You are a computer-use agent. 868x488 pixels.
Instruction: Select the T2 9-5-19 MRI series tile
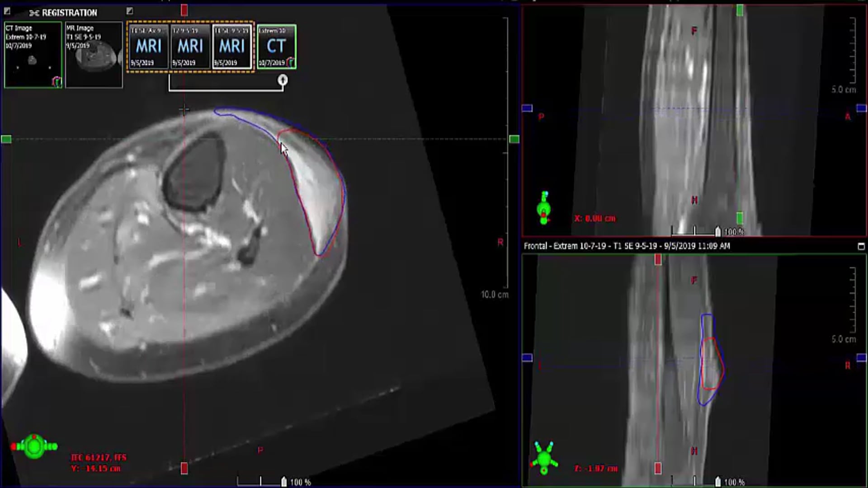[190, 47]
